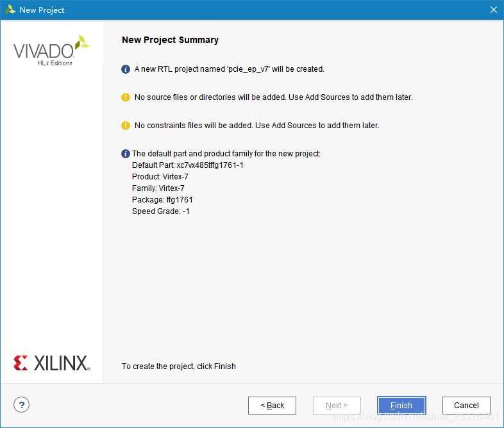
Task: Click the info icon beside RTL project message
Action: point(125,69)
